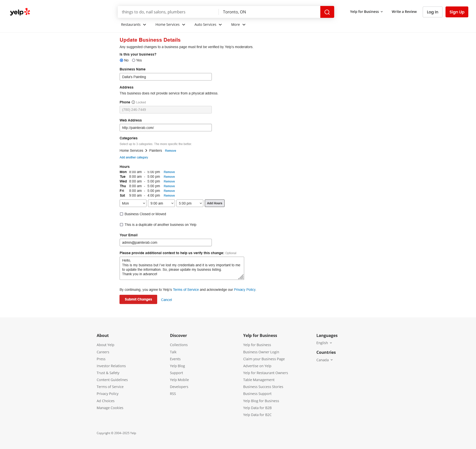Check Business Closed or Moved

tap(121, 214)
